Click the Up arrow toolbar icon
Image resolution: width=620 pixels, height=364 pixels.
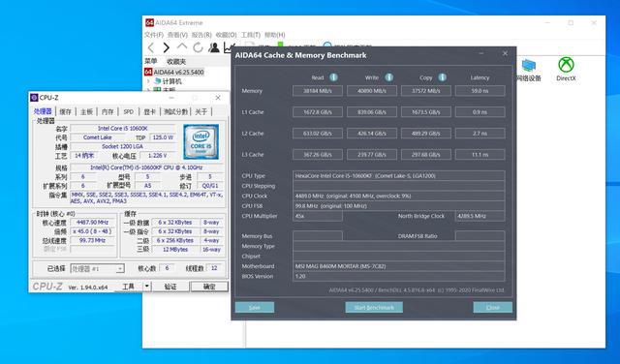click(182, 46)
